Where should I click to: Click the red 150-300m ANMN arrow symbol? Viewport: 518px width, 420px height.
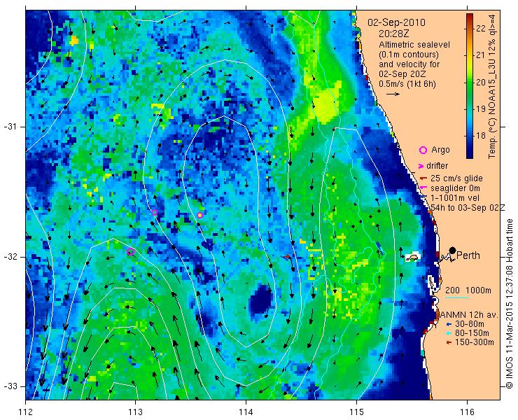[449, 343]
